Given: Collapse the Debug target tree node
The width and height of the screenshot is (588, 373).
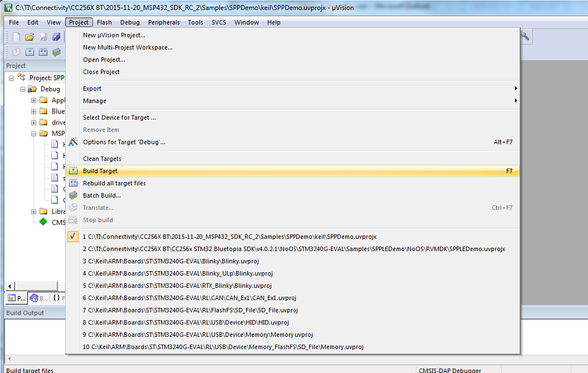Looking at the screenshot, I should pyautogui.click(x=23, y=89).
